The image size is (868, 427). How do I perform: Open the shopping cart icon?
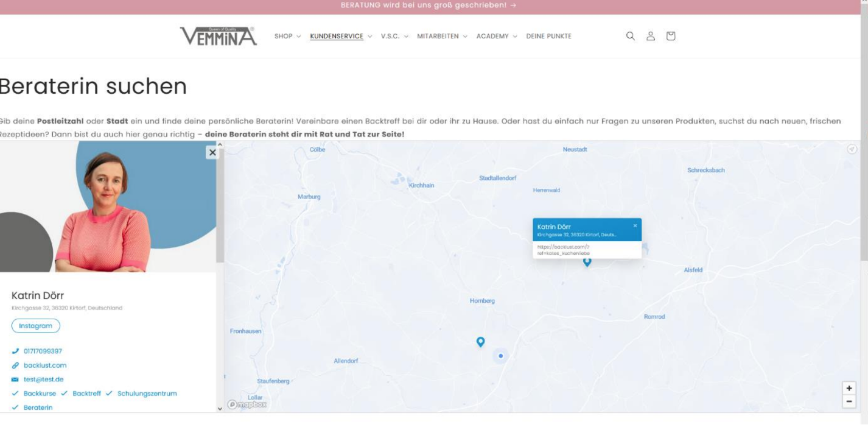(x=671, y=36)
